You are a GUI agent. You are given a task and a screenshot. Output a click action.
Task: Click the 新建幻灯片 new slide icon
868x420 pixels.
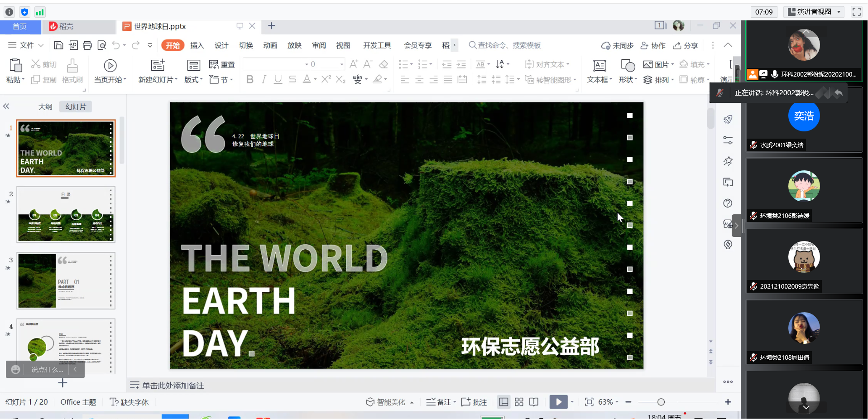tap(158, 66)
